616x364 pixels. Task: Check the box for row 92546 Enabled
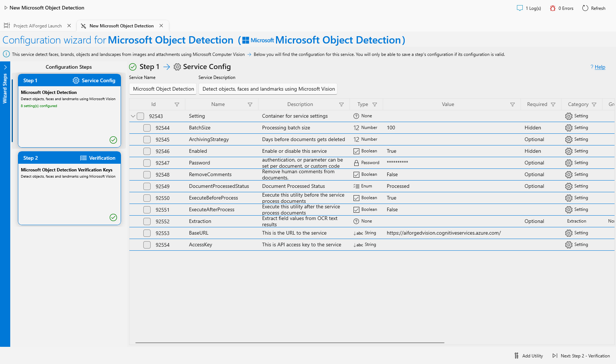pyautogui.click(x=147, y=151)
